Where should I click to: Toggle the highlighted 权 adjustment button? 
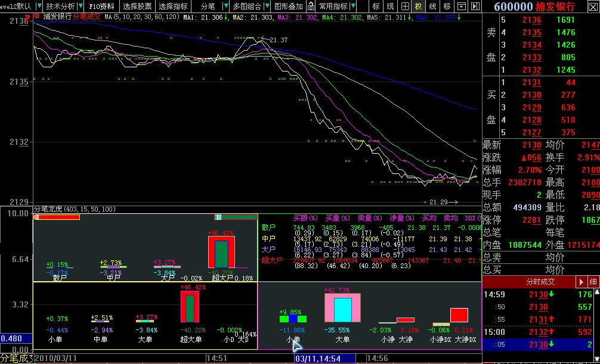pos(419,7)
